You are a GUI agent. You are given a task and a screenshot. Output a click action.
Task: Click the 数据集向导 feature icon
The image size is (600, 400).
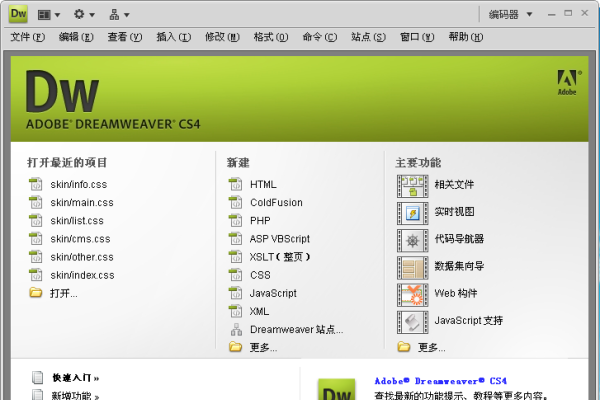point(412,268)
